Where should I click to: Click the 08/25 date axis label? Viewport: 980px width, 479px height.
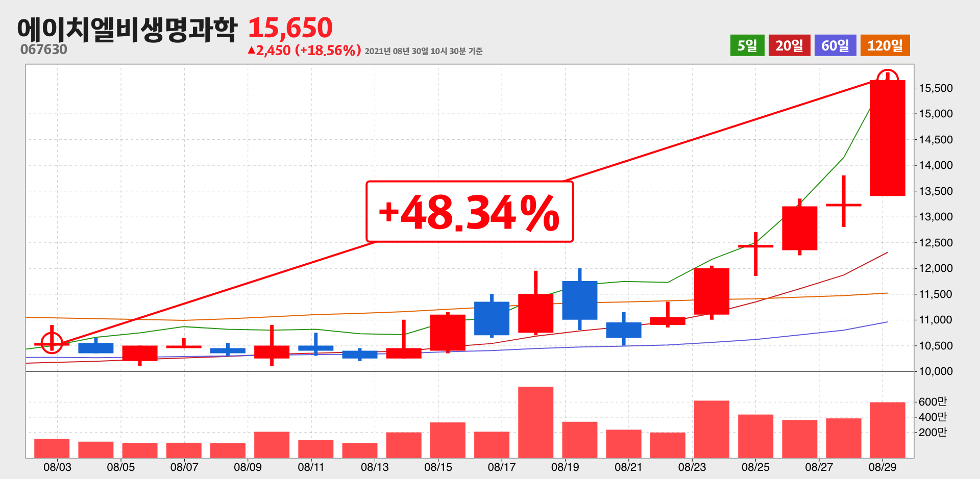point(755,467)
